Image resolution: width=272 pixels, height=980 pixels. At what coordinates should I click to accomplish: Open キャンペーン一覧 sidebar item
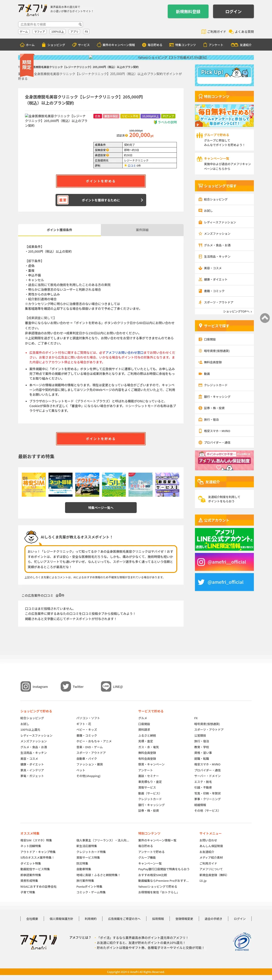coord(224,164)
